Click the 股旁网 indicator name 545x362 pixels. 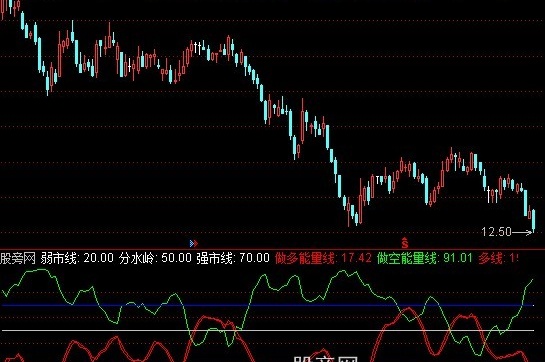click(18, 258)
